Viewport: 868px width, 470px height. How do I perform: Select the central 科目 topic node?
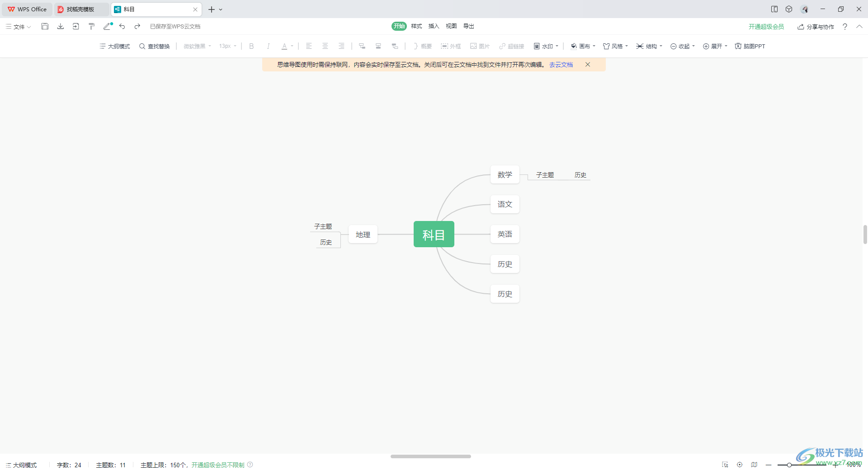pos(434,234)
